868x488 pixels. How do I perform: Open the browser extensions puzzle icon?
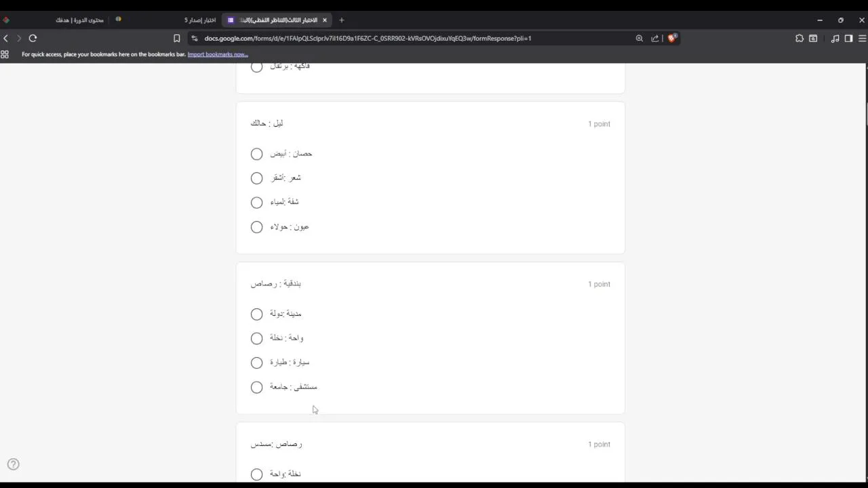[800, 39]
